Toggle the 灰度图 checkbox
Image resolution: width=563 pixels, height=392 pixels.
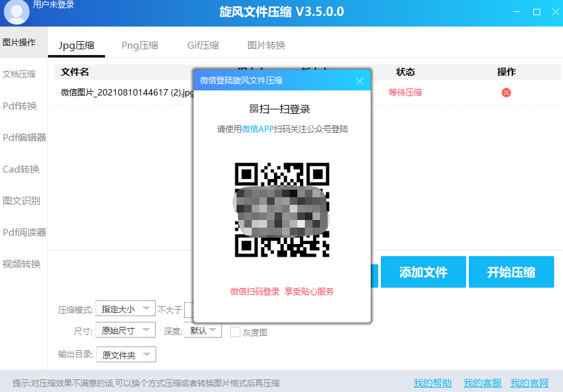tap(235, 332)
